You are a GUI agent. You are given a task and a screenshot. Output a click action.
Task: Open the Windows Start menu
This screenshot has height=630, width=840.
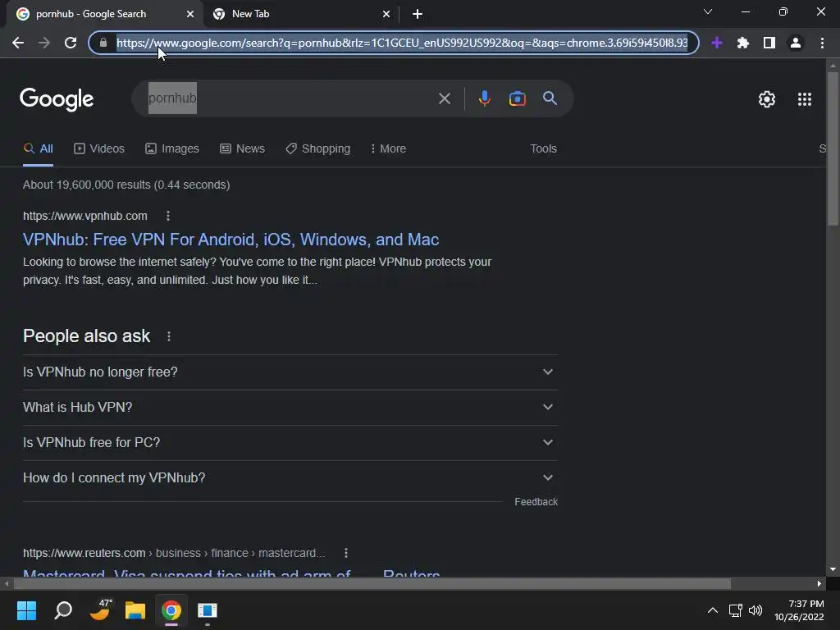(26, 610)
